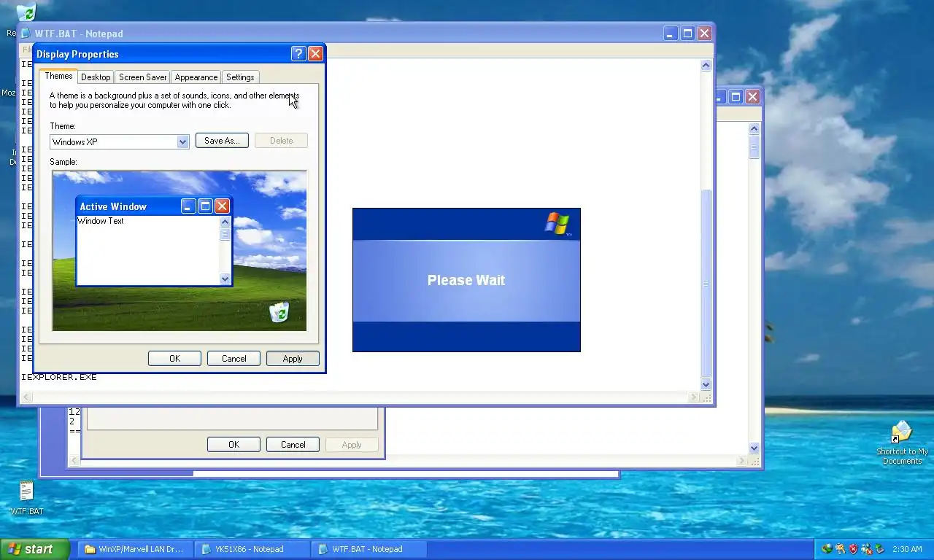Click the Active Window sample title bar
Screen dimensions: 934x560
[x=154, y=206]
